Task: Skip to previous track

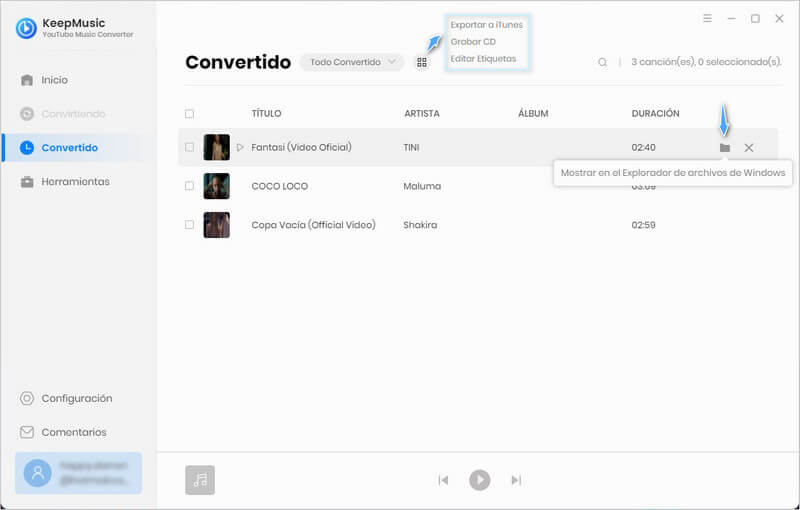Action: click(443, 480)
